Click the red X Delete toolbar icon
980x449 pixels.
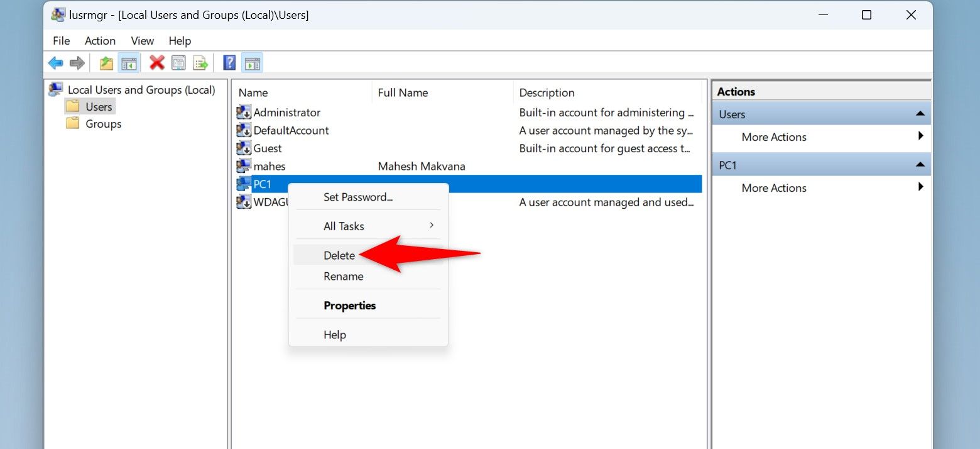(157, 63)
